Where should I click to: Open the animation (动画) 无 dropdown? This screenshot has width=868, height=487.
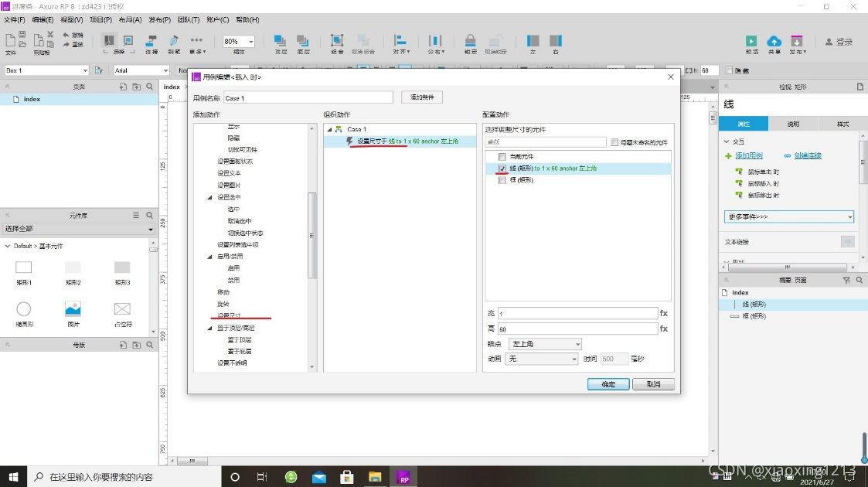point(541,359)
